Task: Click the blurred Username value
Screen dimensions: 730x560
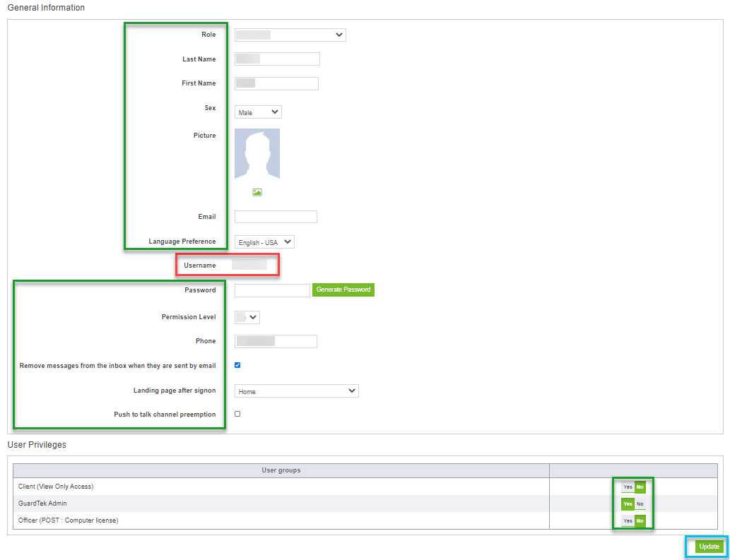Action: [x=249, y=265]
